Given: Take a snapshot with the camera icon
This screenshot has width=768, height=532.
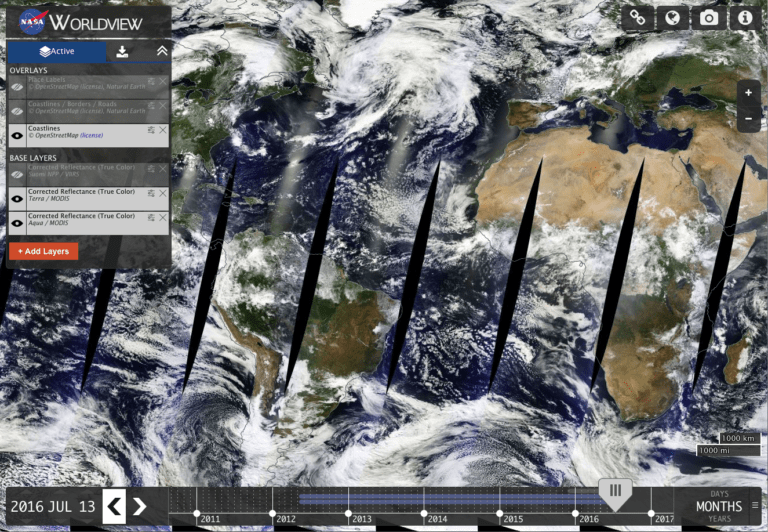Looking at the screenshot, I should click(709, 18).
